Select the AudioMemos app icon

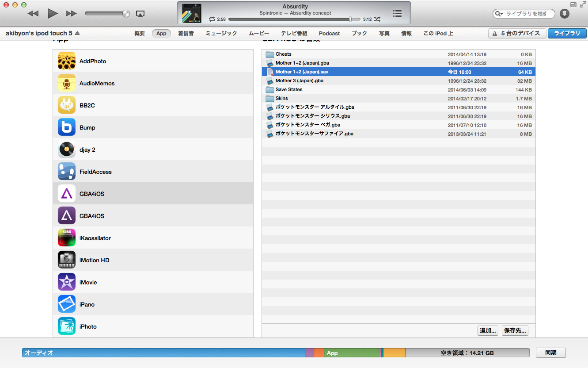coord(67,83)
